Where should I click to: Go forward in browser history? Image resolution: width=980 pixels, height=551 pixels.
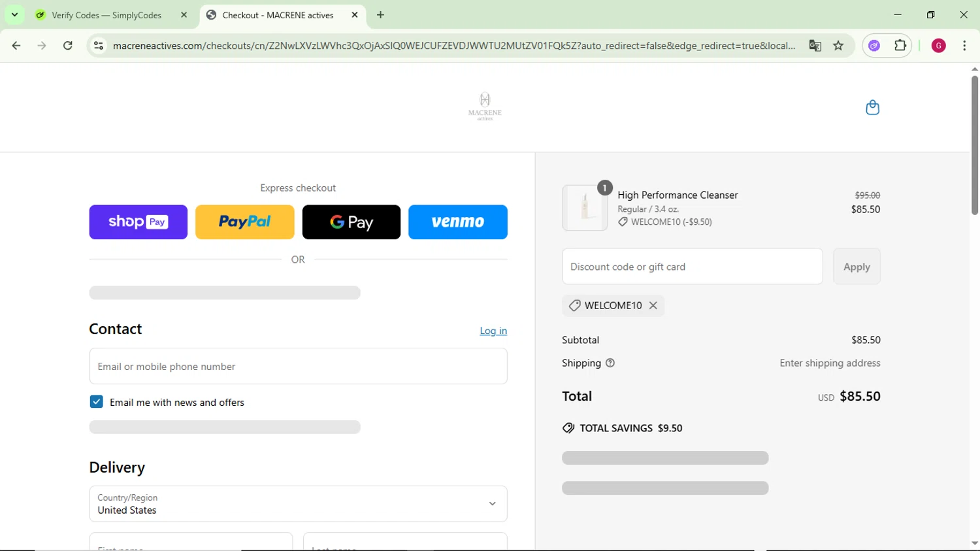pyautogui.click(x=42, y=46)
